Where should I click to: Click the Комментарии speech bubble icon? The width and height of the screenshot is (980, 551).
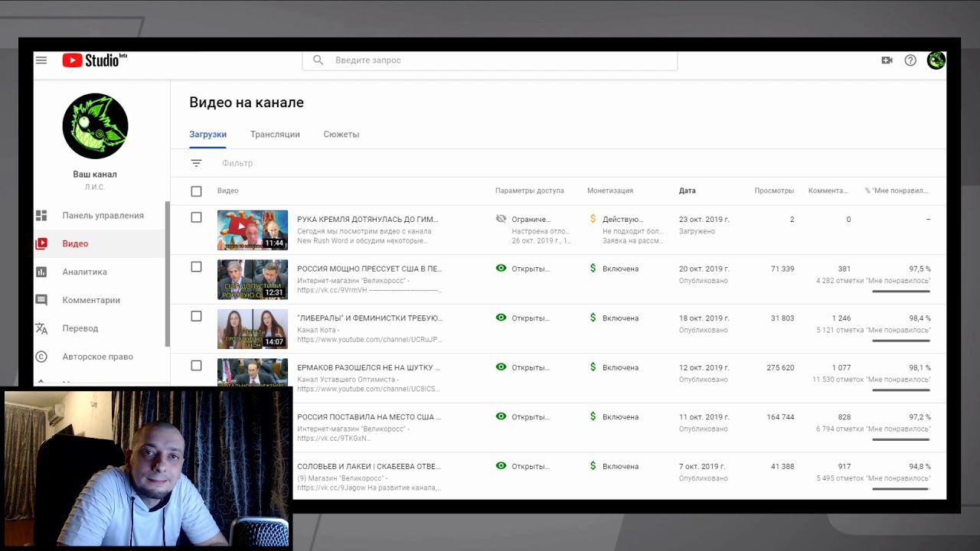tap(41, 300)
